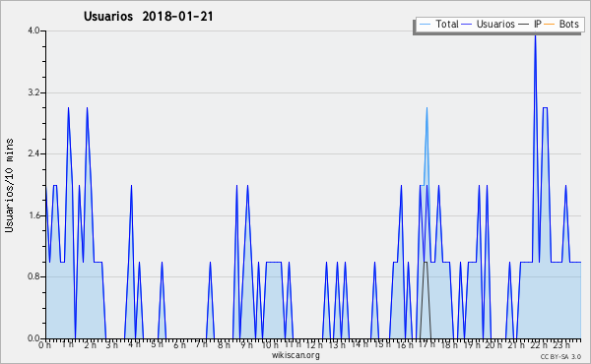This screenshot has width=591, height=364.
Task: Click the 9 h x-axis label
Action: click(x=247, y=344)
